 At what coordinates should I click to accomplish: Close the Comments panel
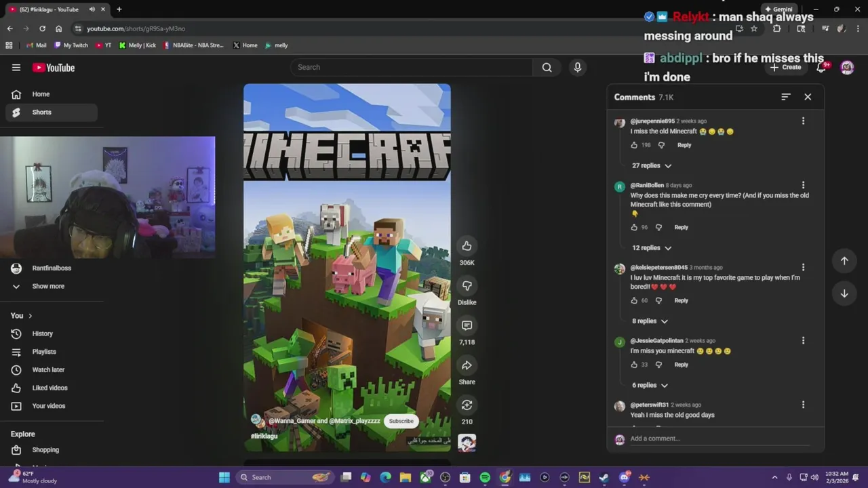[x=808, y=97]
